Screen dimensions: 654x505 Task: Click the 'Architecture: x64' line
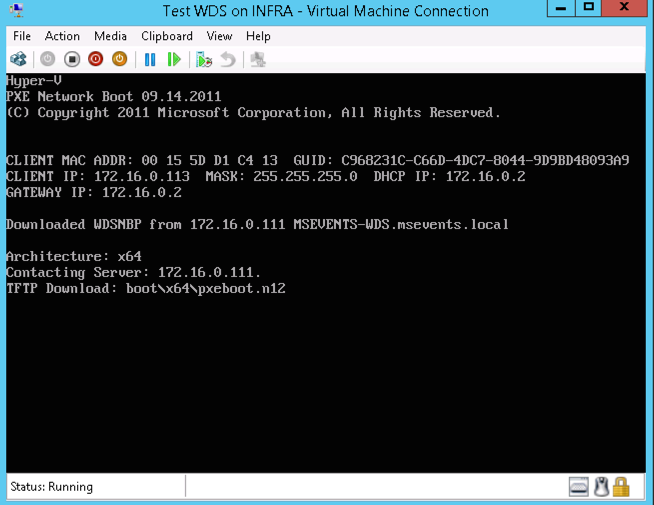point(74,256)
